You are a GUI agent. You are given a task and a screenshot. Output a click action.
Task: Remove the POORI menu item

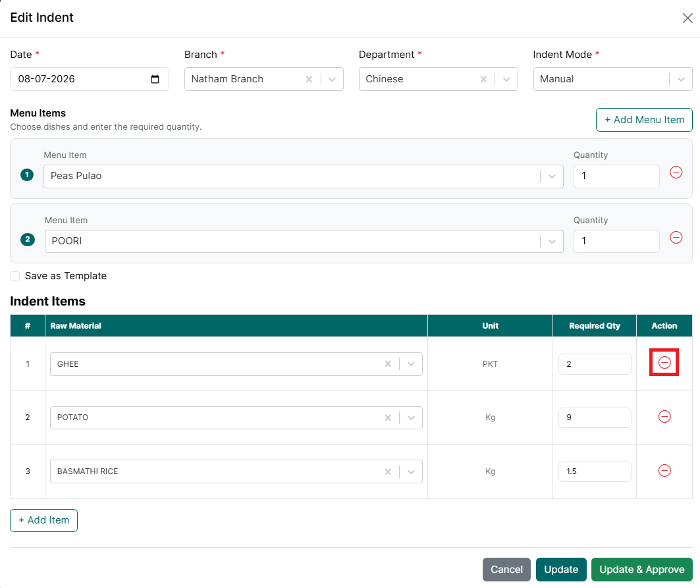[x=676, y=238]
